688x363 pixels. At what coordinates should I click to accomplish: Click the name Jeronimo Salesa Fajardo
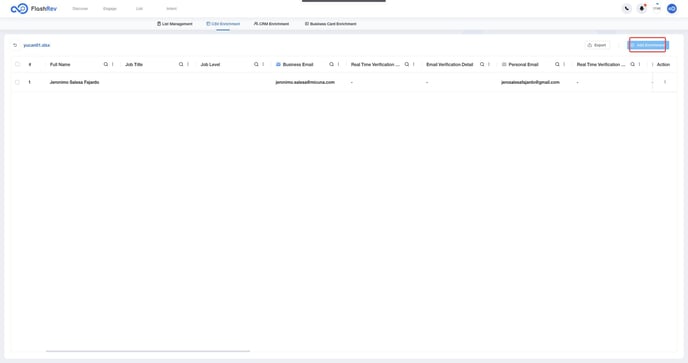(x=75, y=82)
